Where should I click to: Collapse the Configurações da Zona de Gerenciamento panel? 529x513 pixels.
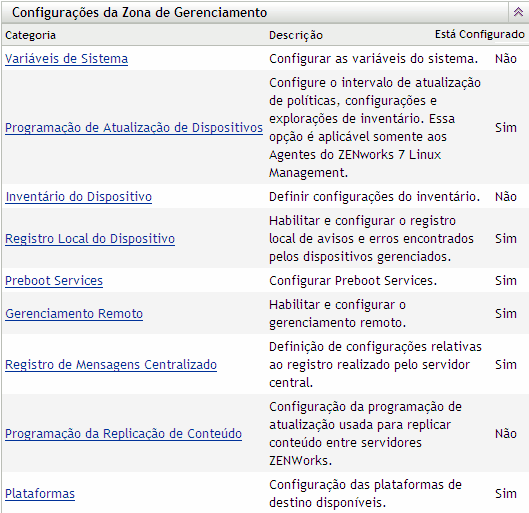click(518, 12)
